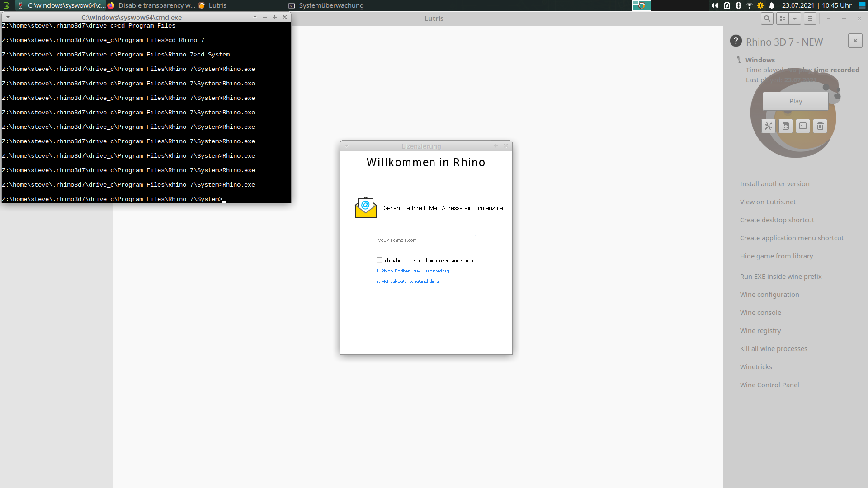Viewport: 868px width, 488px height.
Task: Click the Play button for Rhino 3D 7
Action: (x=796, y=101)
